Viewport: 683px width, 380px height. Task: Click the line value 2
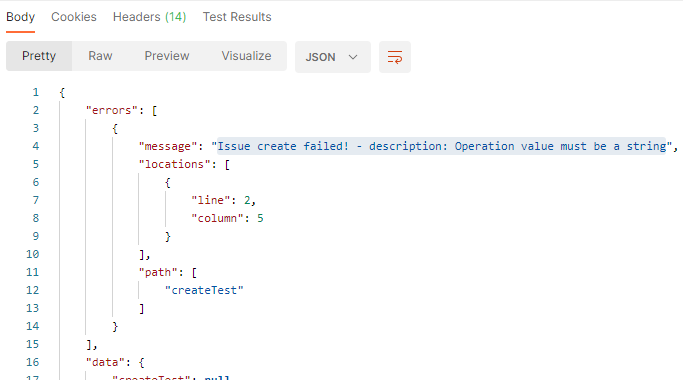(247, 200)
